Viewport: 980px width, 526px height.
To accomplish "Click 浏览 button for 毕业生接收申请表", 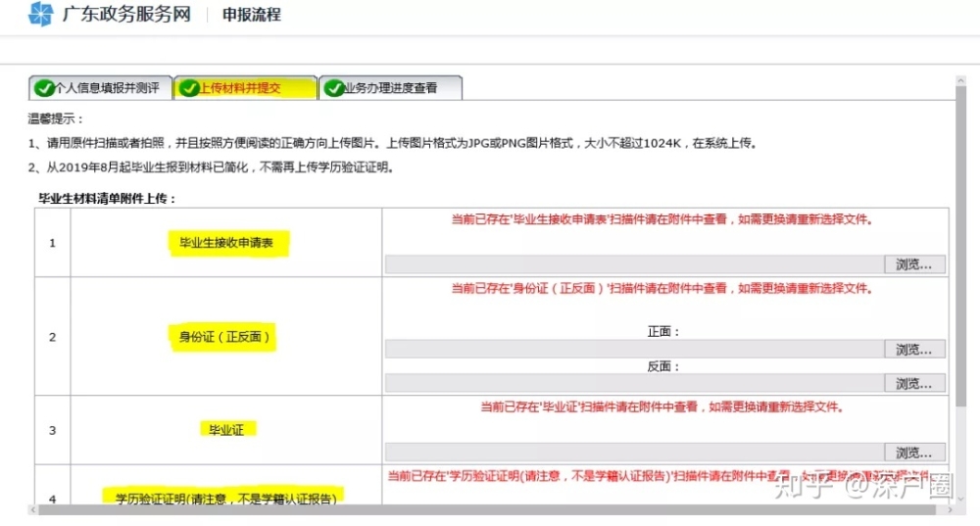I will 914,264.
